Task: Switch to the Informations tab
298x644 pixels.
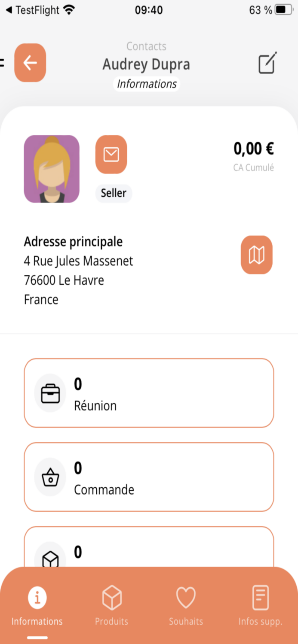Action: pyautogui.click(x=37, y=605)
